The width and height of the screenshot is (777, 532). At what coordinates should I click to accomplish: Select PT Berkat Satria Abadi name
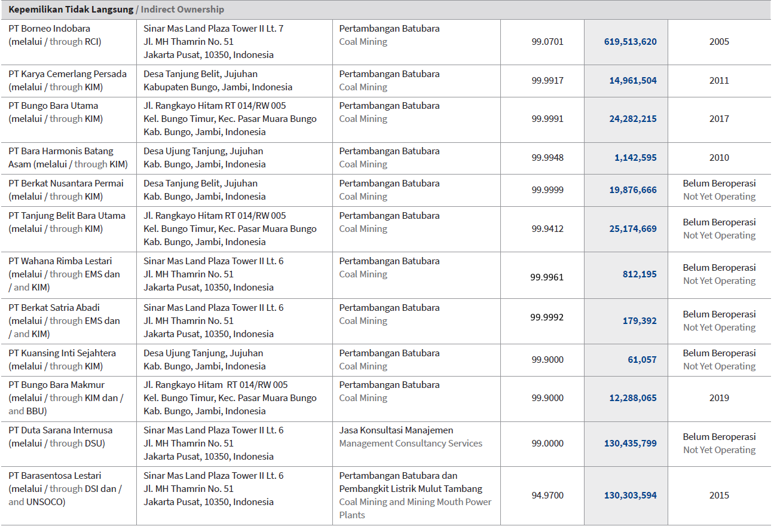[x=54, y=308]
